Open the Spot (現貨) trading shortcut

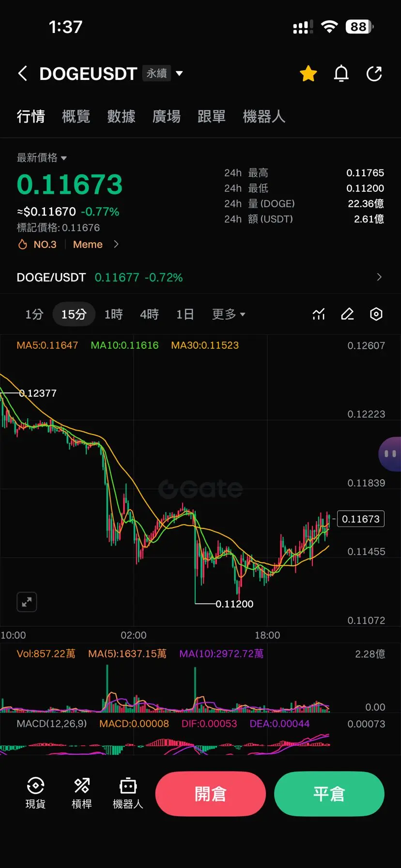point(35,792)
